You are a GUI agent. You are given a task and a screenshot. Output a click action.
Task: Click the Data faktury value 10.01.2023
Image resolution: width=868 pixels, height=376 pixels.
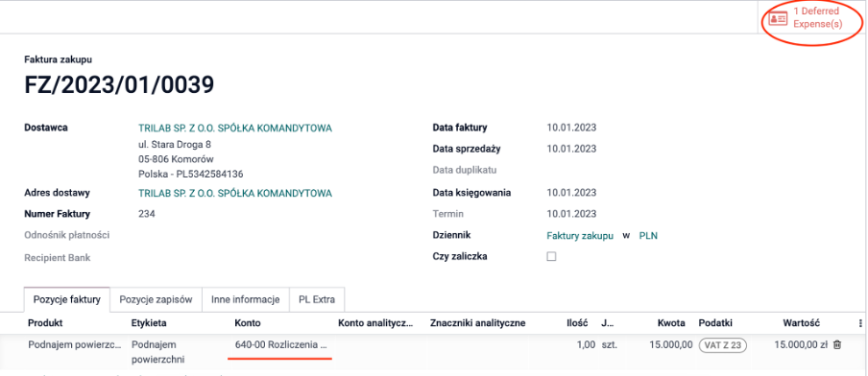[571, 128]
